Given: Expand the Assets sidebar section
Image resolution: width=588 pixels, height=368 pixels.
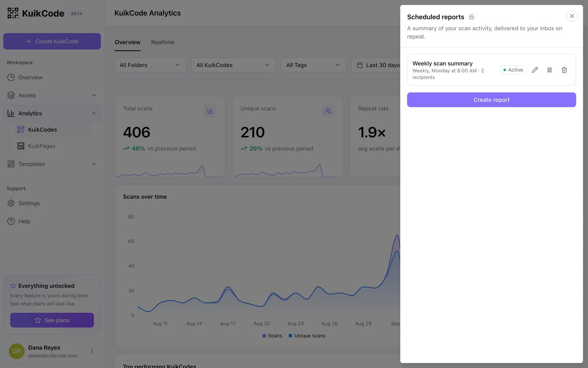Looking at the screenshot, I should coord(52,95).
